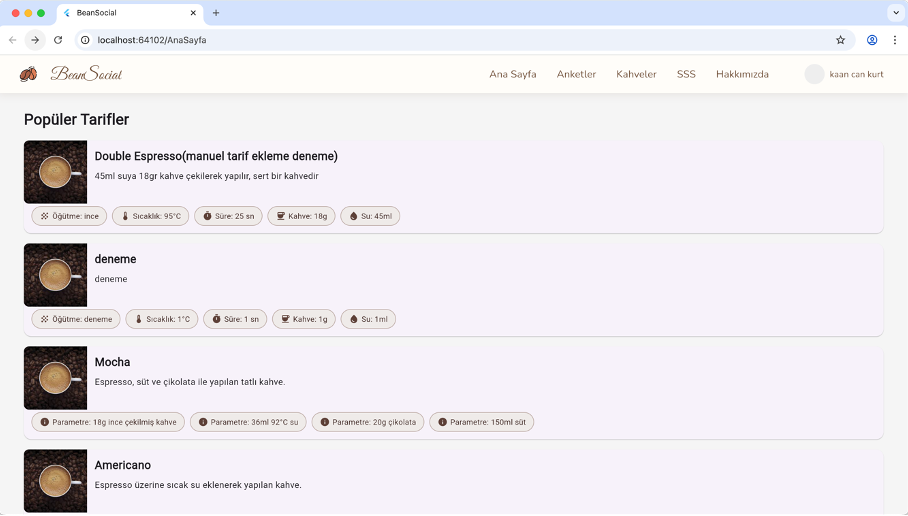Open the Ana Sayfa nav item
The height and width of the screenshot is (516, 908).
pos(512,74)
